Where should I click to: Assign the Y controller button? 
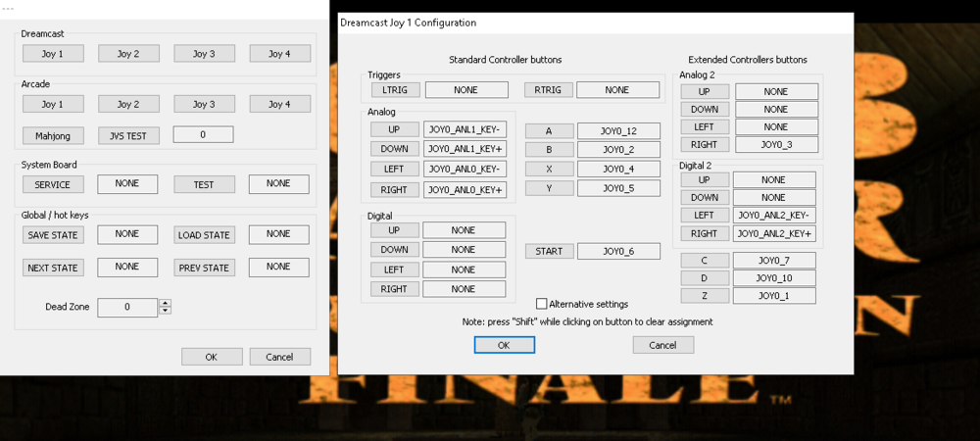550,188
